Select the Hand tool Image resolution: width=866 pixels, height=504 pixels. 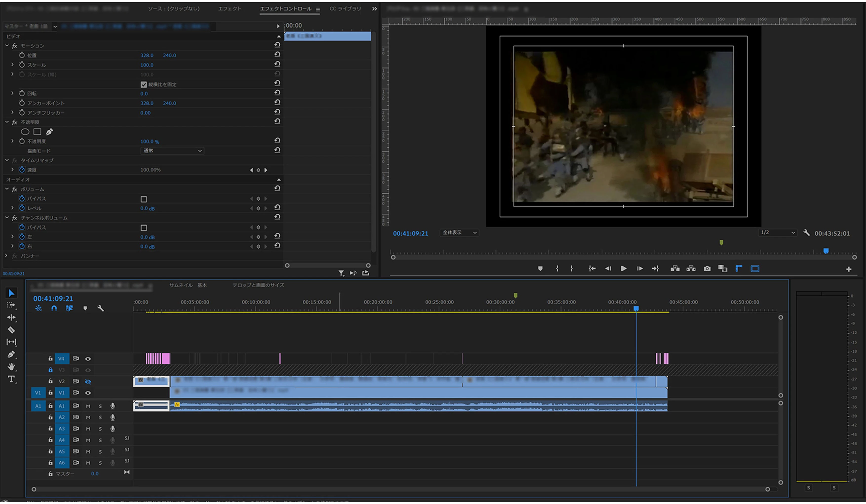pos(11,367)
